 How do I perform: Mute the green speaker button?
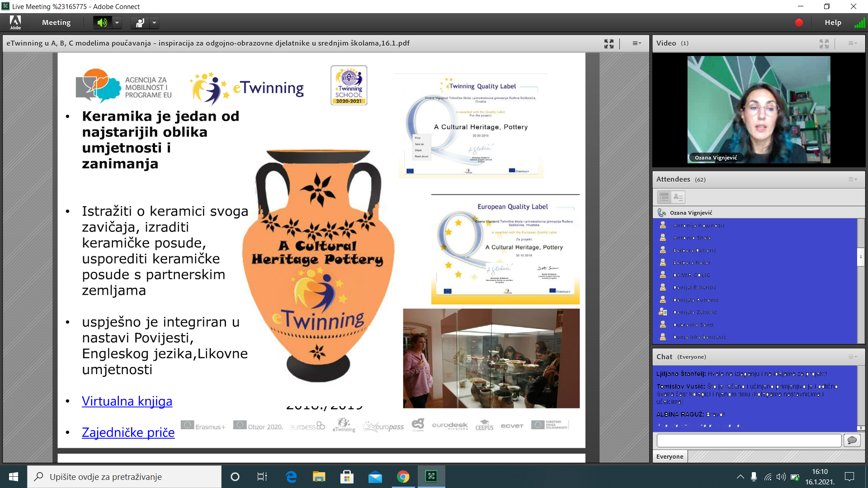click(x=103, y=23)
